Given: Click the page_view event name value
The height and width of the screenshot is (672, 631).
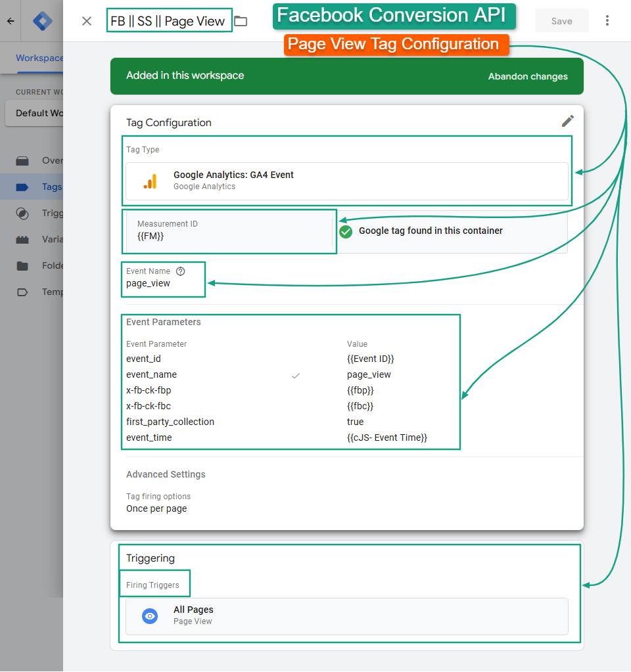Looking at the screenshot, I should tap(148, 283).
